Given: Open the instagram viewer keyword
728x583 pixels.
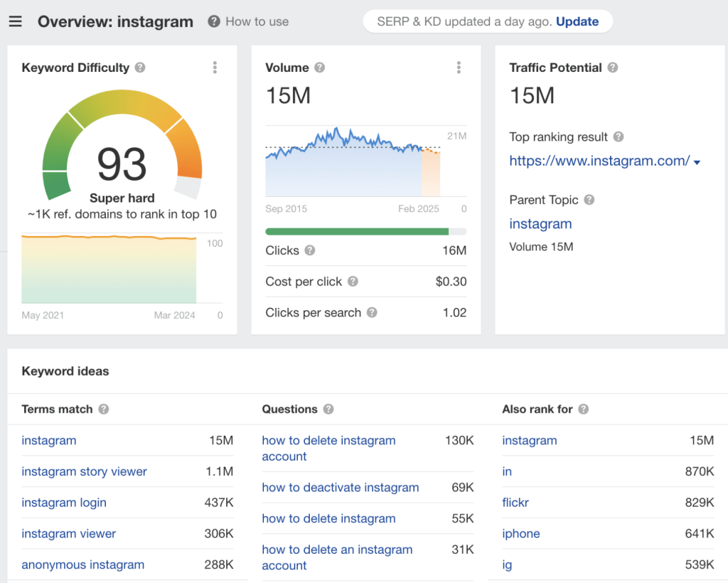Looking at the screenshot, I should coord(69,534).
